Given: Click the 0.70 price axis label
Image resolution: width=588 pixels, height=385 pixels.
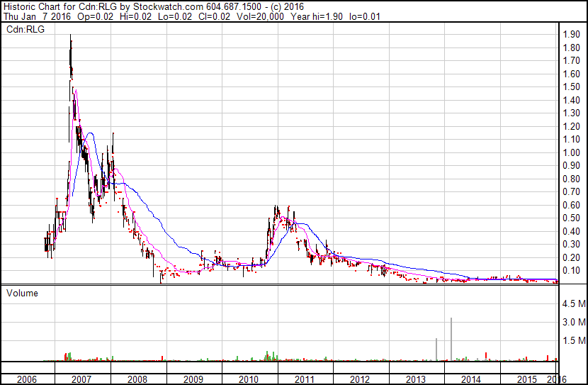Looking at the screenshot, I should 572,191.
